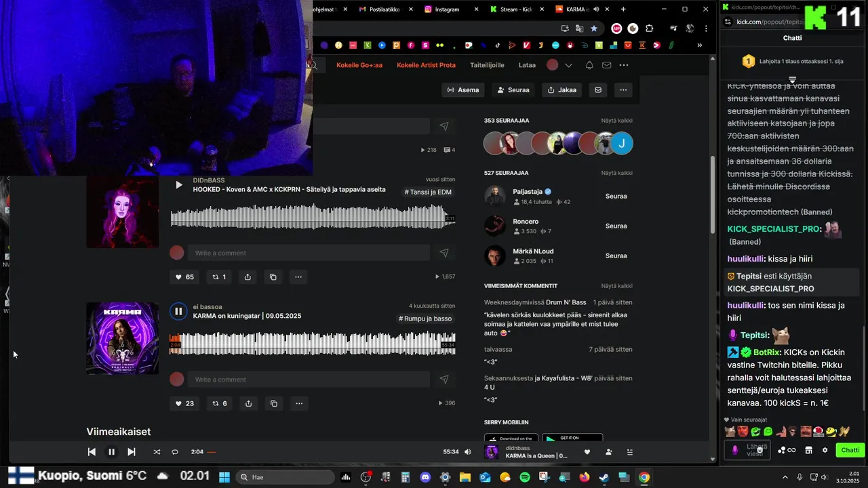Click the Seuraa button under profile header
Viewport: 868px width, 488px height.
point(513,89)
